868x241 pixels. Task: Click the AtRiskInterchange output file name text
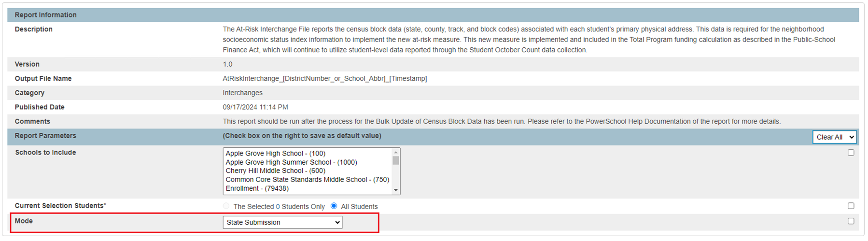324,78
